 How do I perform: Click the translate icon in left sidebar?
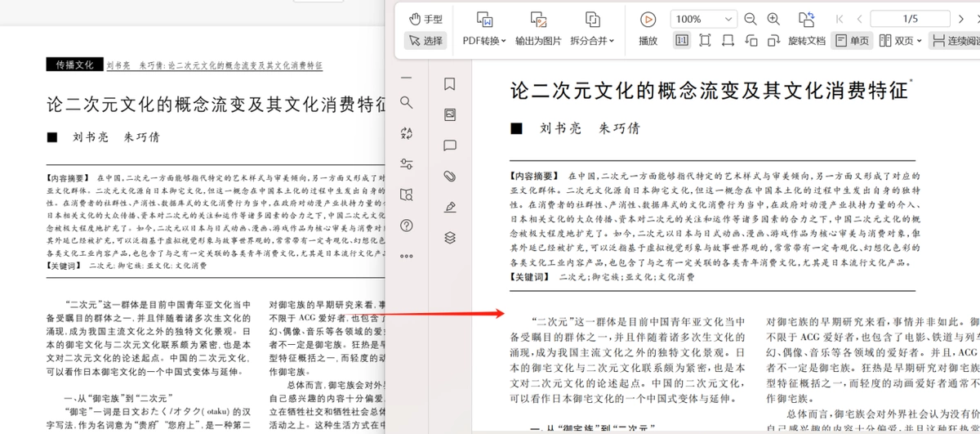click(x=407, y=133)
